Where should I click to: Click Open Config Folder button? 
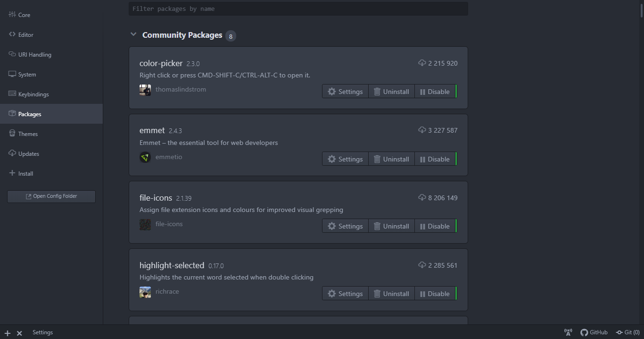click(x=51, y=196)
